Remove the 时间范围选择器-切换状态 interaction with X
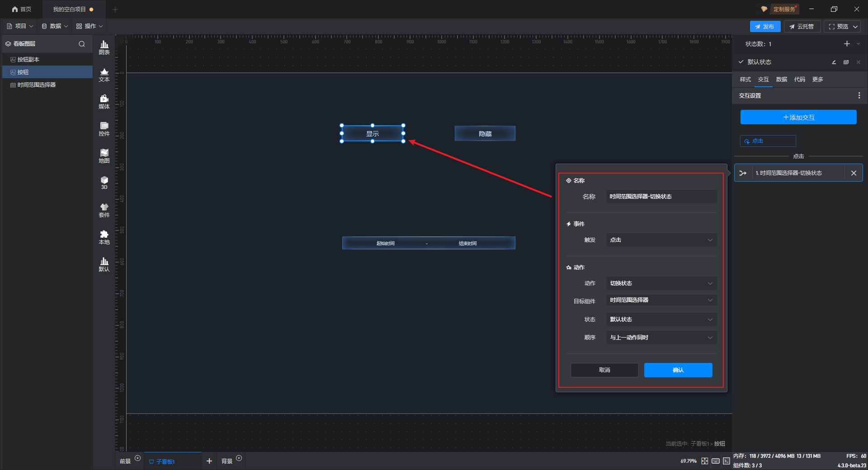Viewport: 868px width, 470px height. tap(854, 173)
